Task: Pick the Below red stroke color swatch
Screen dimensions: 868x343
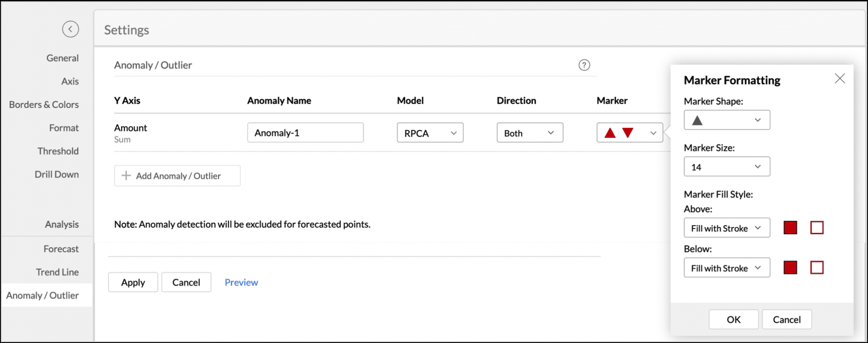Action: [x=817, y=268]
